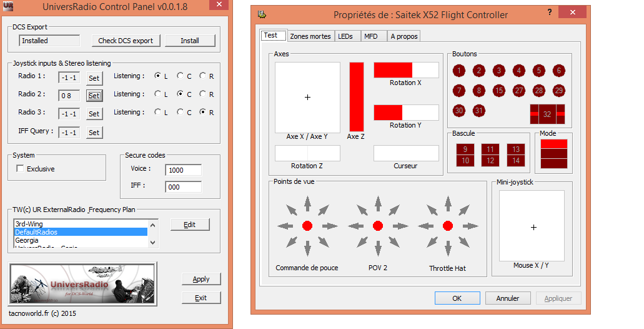Click Edit for the frequency plan
The height and width of the screenshot is (329, 644).
pyautogui.click(x=190, y=225)
